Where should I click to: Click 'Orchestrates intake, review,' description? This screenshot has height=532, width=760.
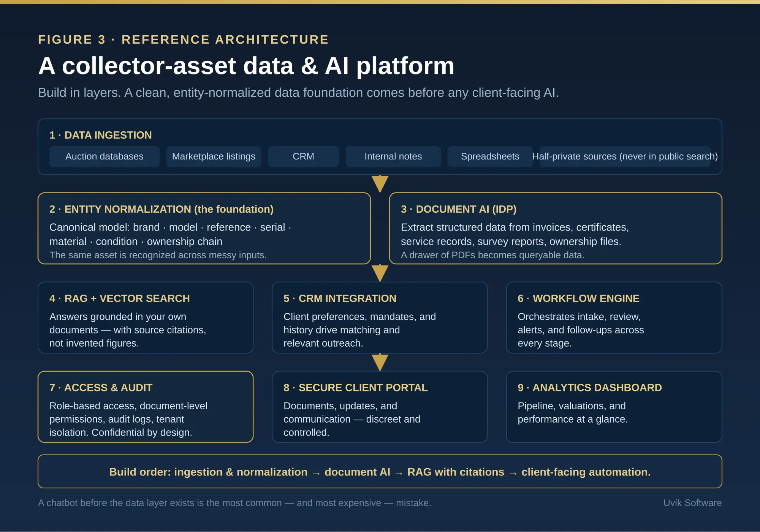coord(581,330)
